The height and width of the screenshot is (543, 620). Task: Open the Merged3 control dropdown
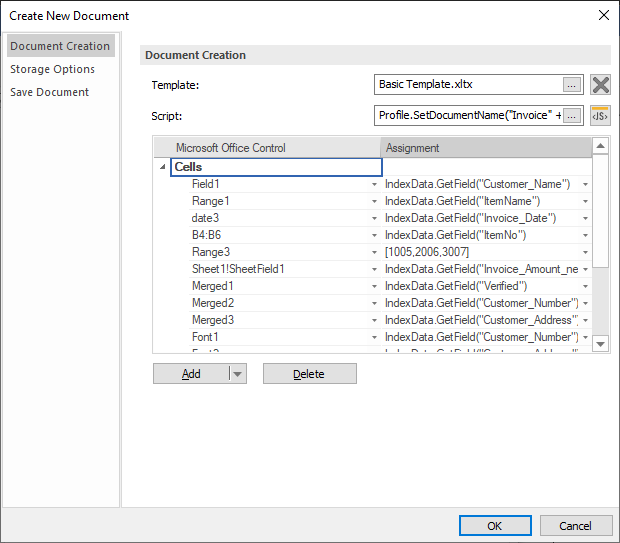pyautogui.click(x=374, y=320)
